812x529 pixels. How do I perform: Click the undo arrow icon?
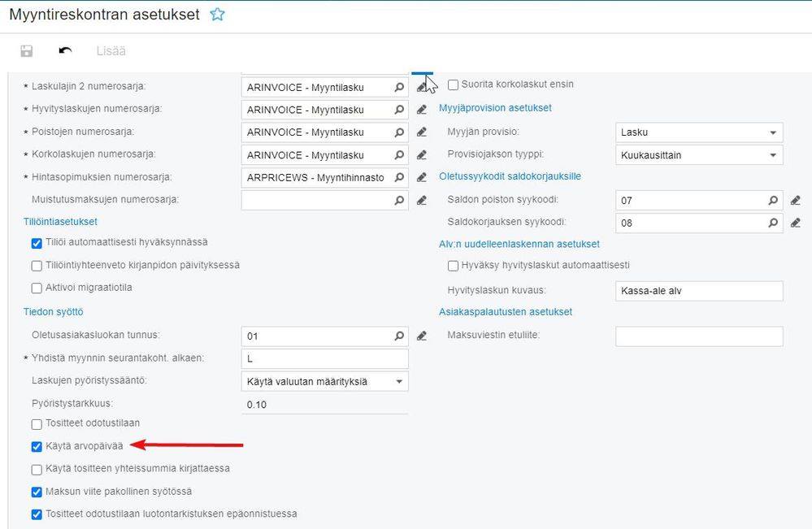[x=66, y=51]
